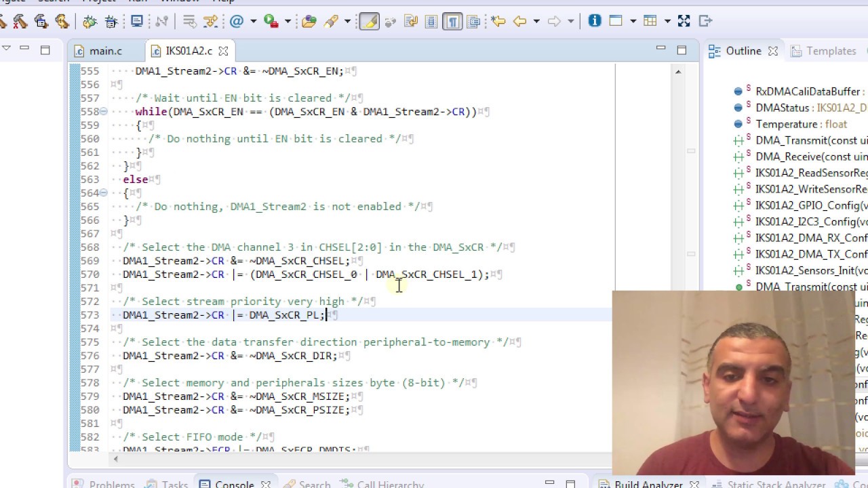The image size is (868, 488).
Task: Click the Last Edit Location arrow icon
Action: point(498,22)
